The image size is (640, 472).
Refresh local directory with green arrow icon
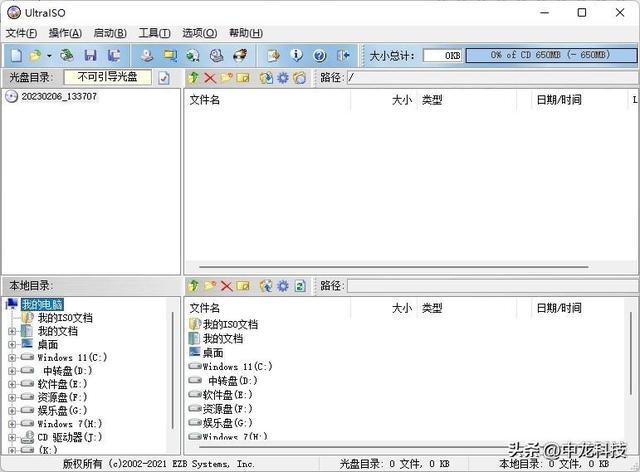pyautogui.click(x=300, y=286)
